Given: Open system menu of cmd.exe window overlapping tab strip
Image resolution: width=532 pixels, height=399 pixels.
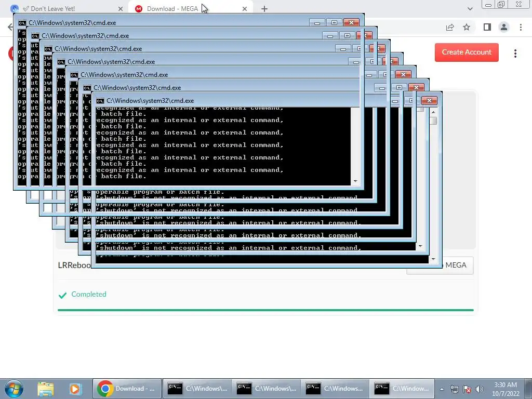Looking at the screenshot, I should (x=22, y=23).
